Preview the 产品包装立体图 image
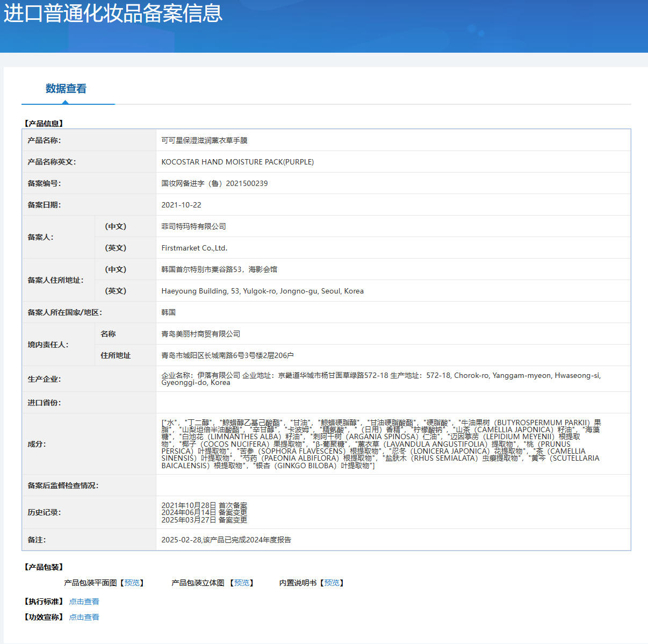 pos(241,583)
